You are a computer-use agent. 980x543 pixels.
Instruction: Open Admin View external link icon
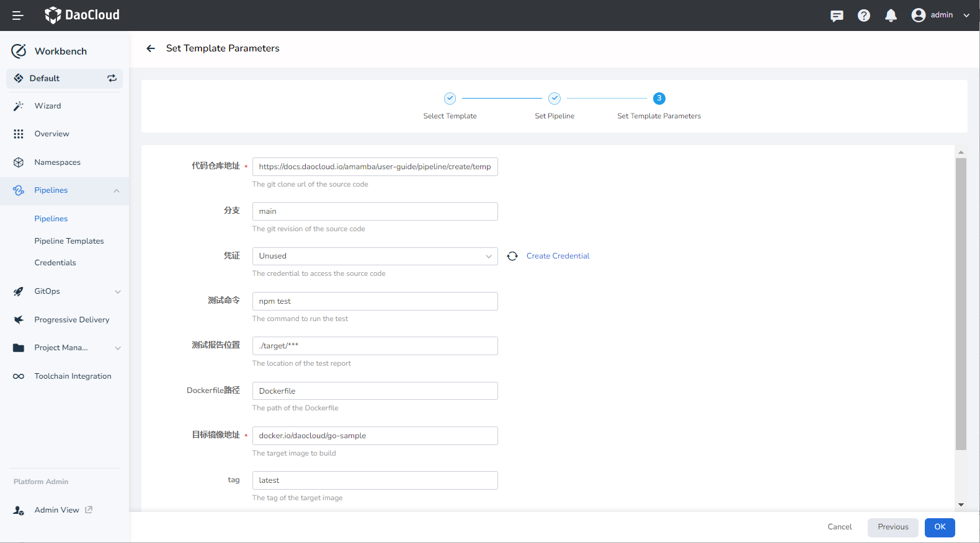[89, 510]
